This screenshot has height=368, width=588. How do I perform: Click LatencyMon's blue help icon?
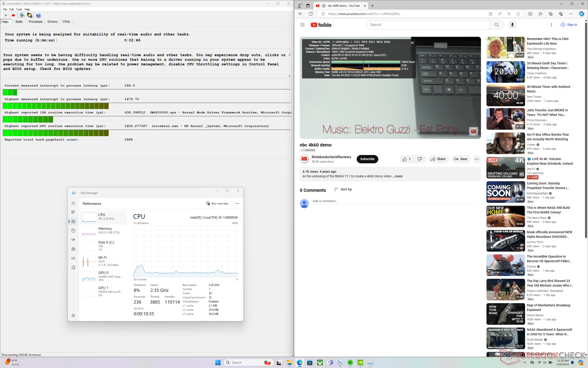pos(38,15)
